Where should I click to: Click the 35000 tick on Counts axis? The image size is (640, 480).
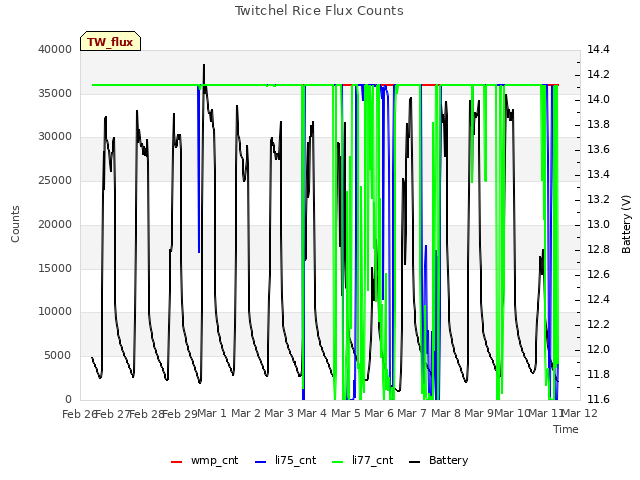[x=55, y=93]
